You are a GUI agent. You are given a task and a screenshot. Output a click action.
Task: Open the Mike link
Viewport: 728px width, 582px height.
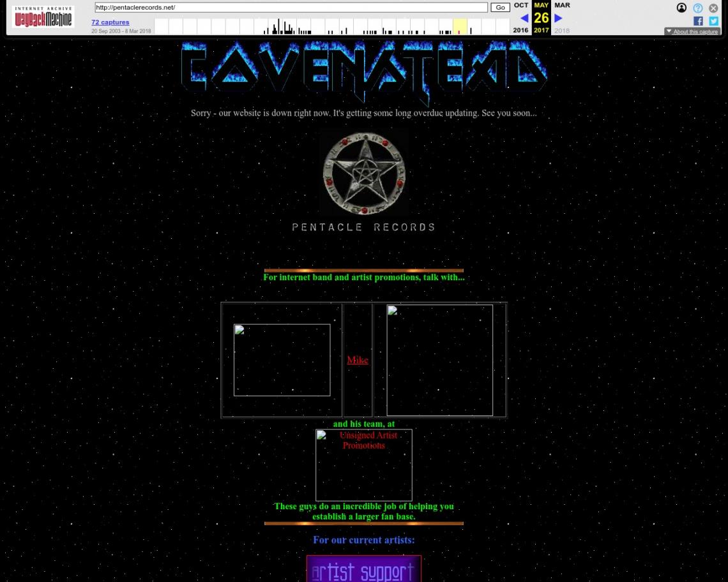pyautogui.click(x=358, y=360)
